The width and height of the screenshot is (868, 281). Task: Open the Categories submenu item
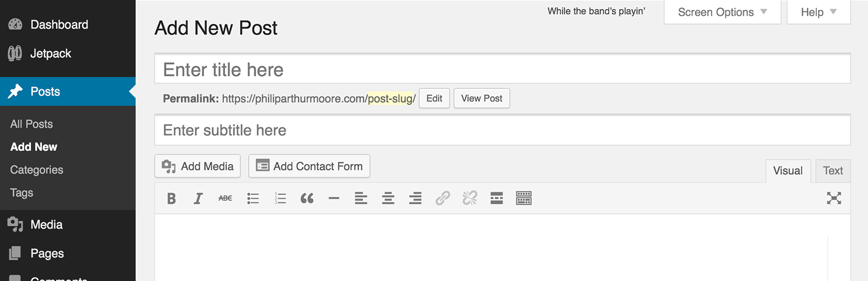click(x=37, y=170)
